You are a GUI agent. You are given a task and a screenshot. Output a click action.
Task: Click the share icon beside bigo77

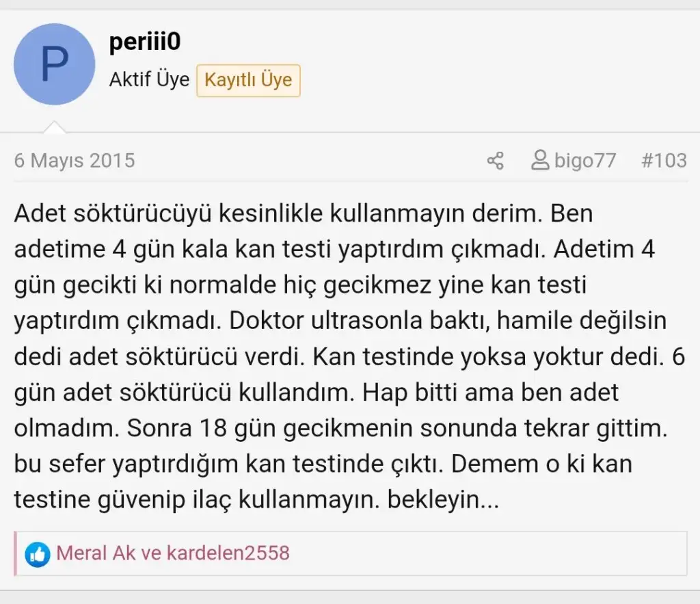(495, 161)
